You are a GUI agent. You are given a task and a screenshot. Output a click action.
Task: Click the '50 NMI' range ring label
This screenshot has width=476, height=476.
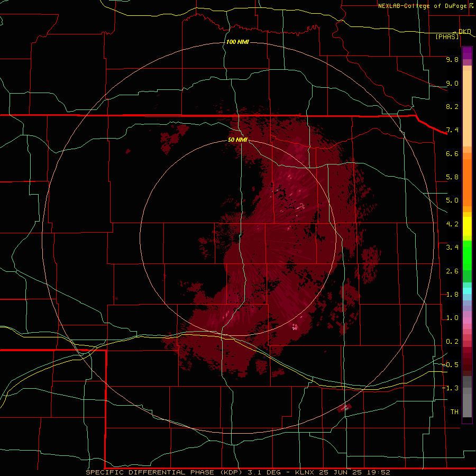click(x=237, y=140)
